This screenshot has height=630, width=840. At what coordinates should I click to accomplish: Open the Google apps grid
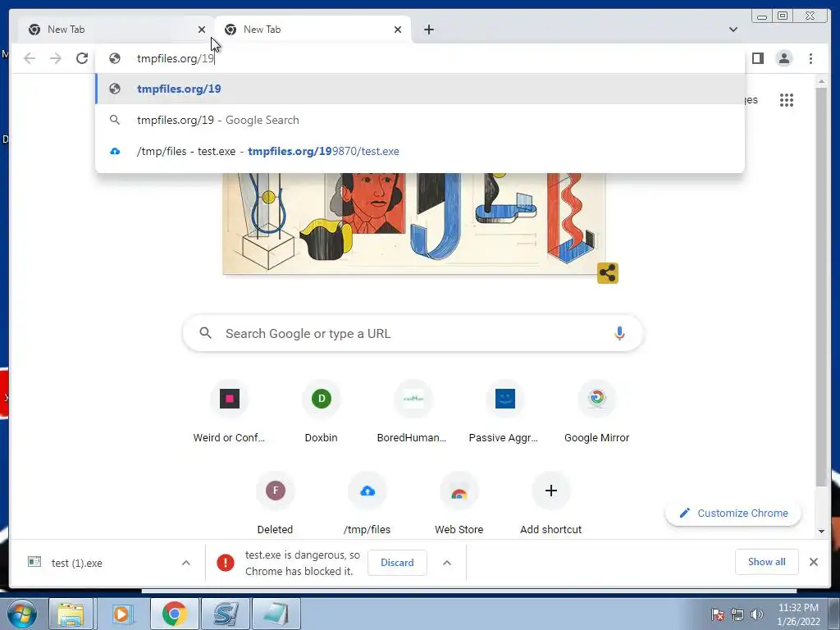tap(787, 100)
